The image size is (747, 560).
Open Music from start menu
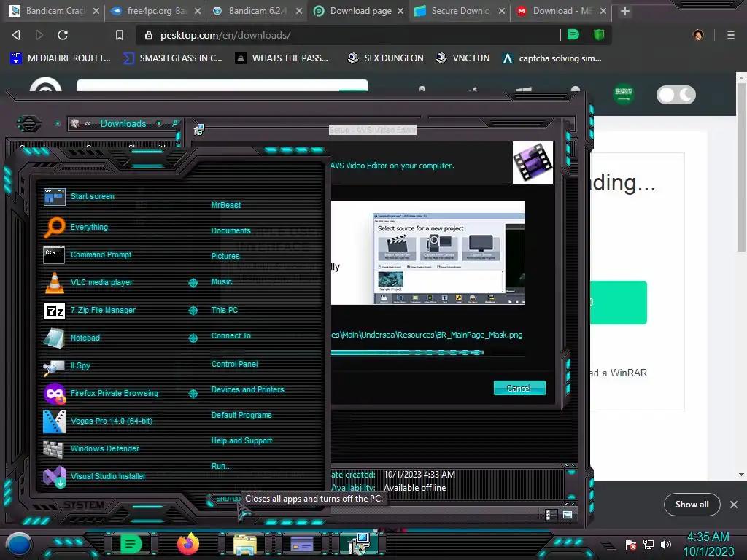point(222,281)
